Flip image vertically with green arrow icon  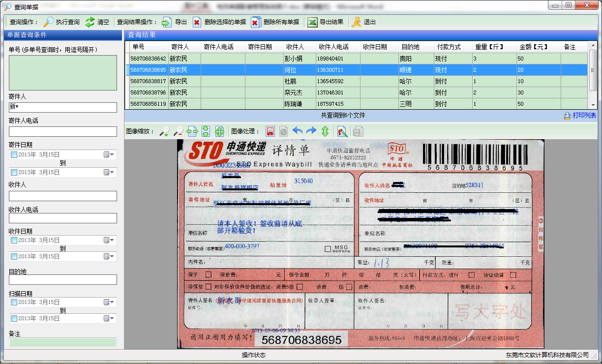[x=325, y=131]
